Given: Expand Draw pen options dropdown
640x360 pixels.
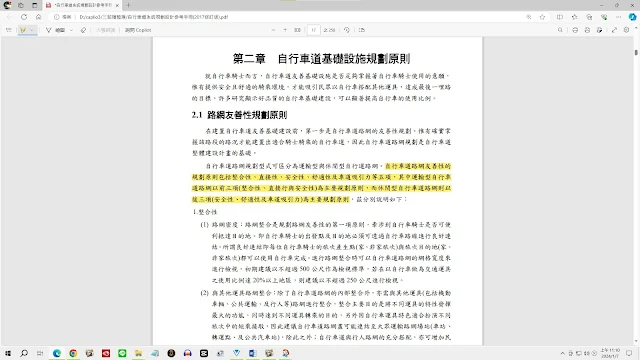Looking at the screenshot, I should pos(71,30).
